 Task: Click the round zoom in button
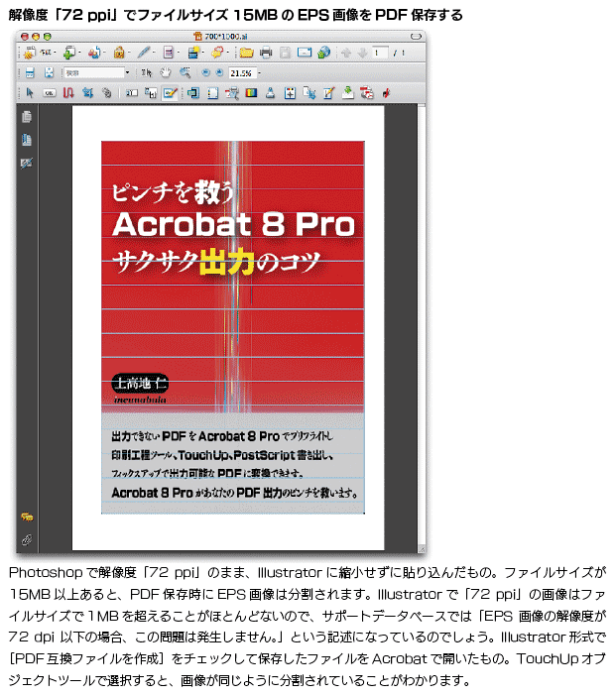[219, 72]
